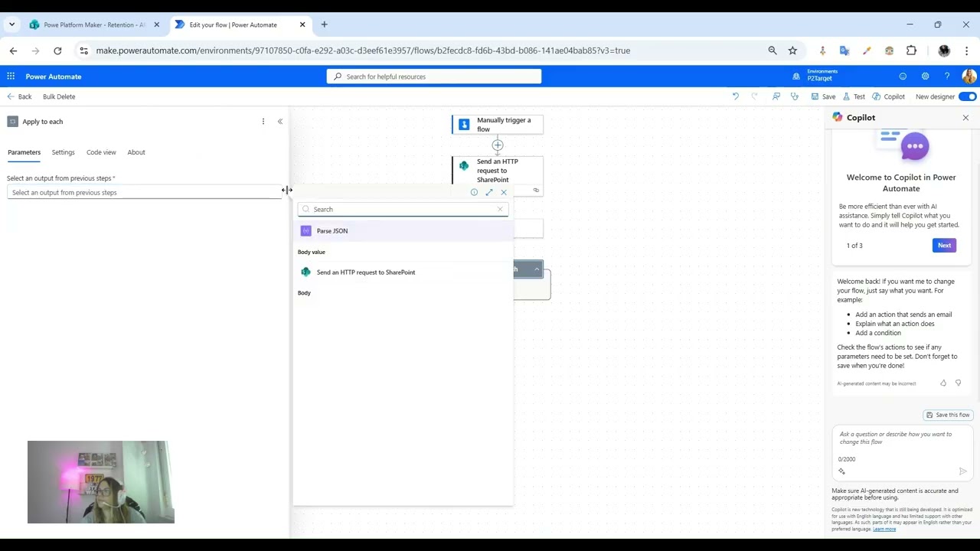Show dynamic content info icon
The height and width of the screenshot is (551, 980).
pos(474,193)
